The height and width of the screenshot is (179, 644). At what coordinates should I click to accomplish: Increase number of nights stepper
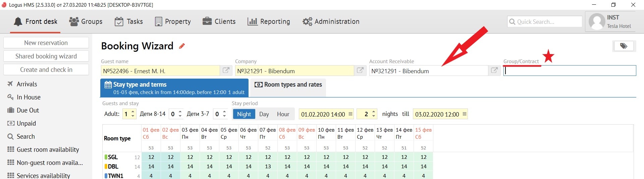coord(374,112)
